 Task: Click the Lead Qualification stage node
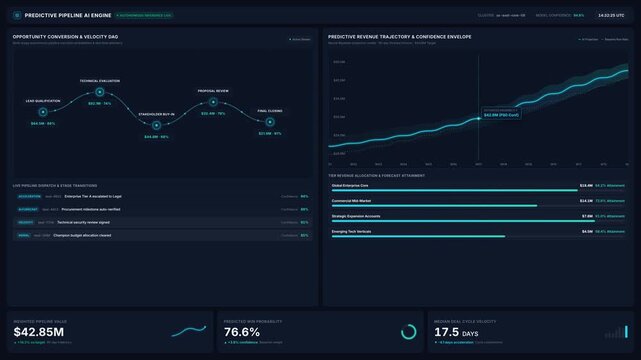coord(43,112)
